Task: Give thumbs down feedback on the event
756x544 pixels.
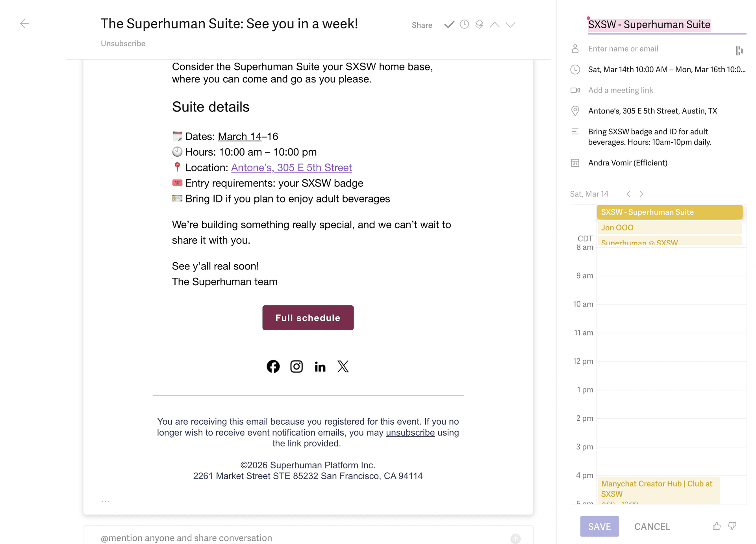Action: click(x=732, y=526)
